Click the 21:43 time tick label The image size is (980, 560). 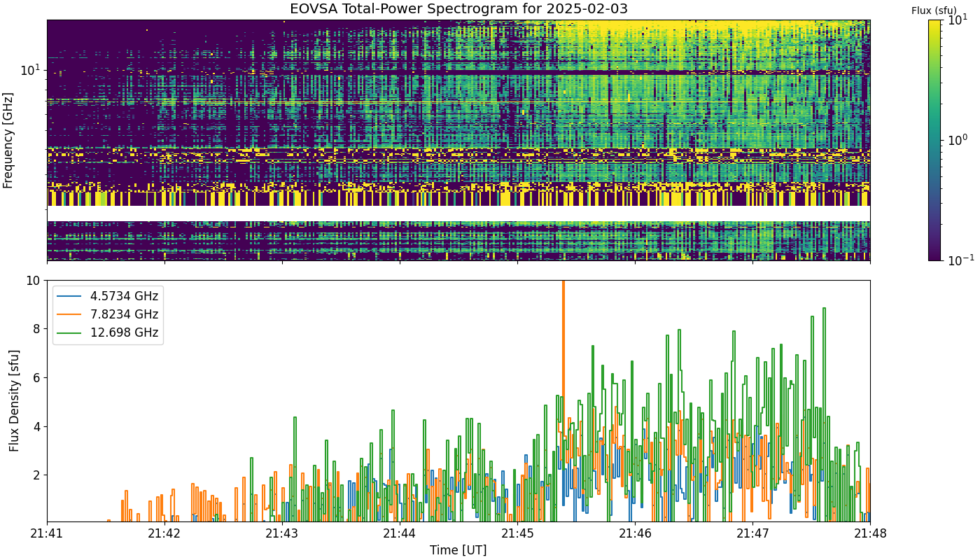click(282, 533)
